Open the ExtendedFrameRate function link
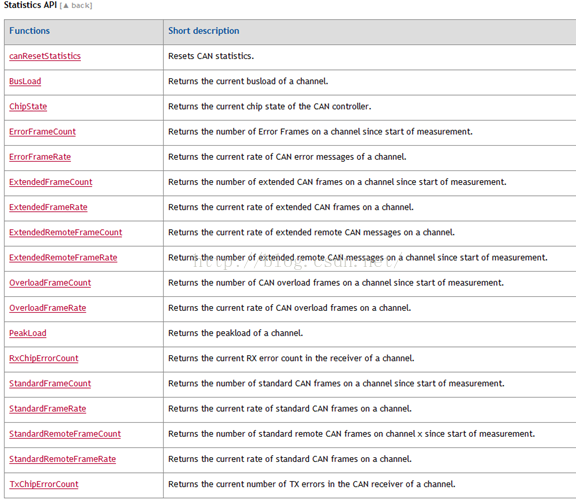This screenshot has width=576, height=501. pyautogui.click(x=48, y=207)
